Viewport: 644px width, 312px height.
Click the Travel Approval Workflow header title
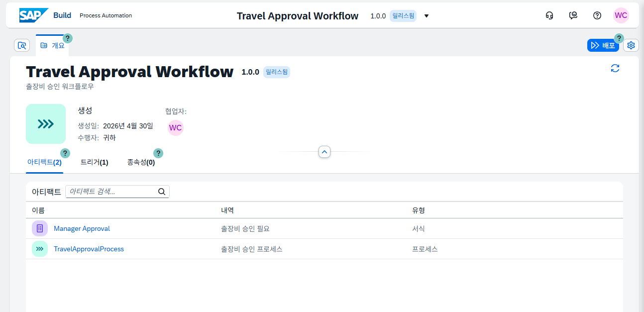pyautogui.click(x=298, y=16)
